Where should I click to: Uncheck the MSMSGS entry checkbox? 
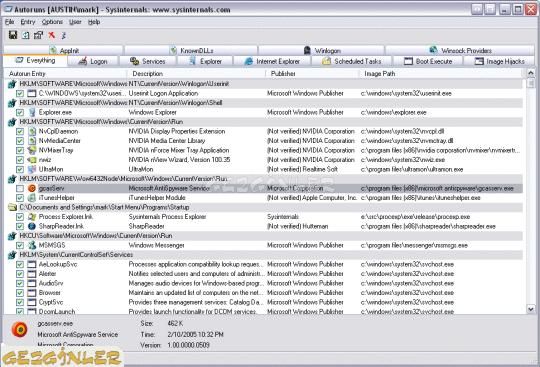[20, 245]
